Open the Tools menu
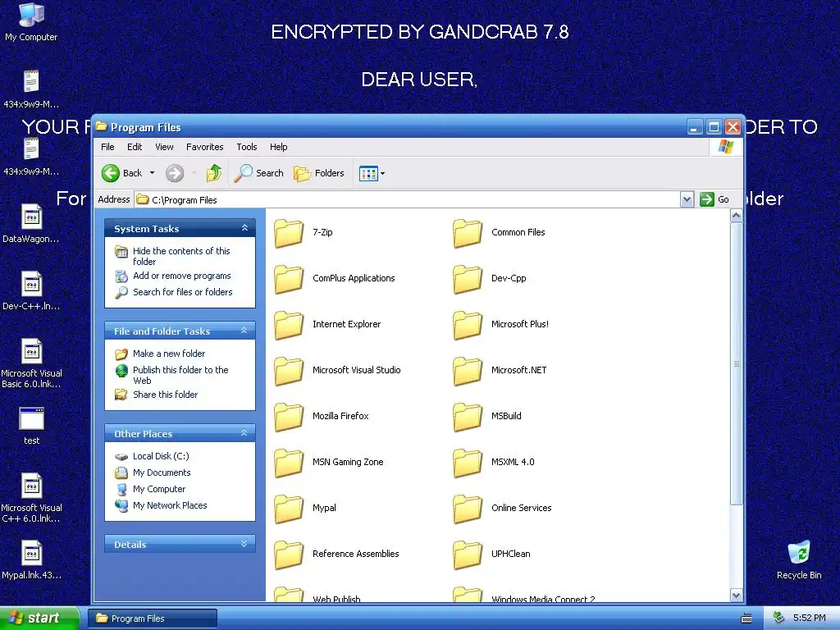 point(246,147)
